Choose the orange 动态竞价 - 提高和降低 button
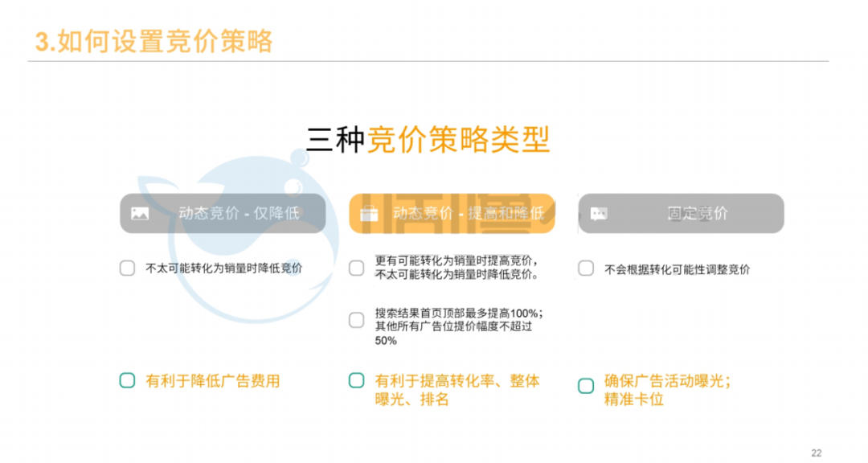 (x=452, y=214)
